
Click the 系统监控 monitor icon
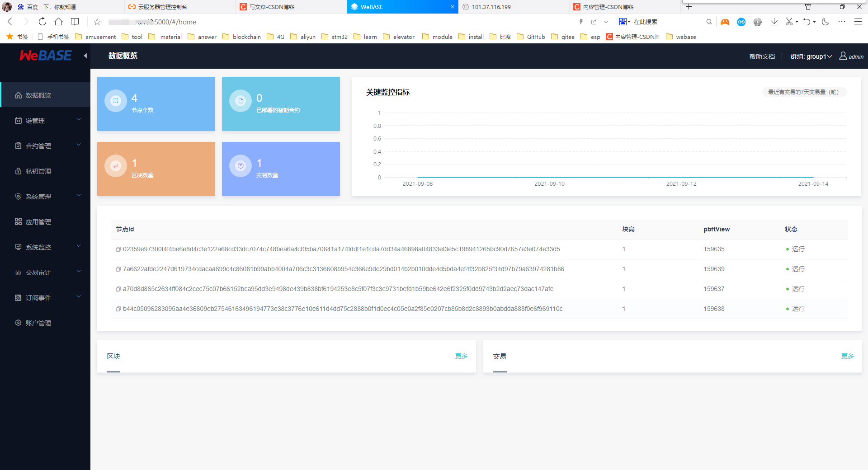coord(18,247)
